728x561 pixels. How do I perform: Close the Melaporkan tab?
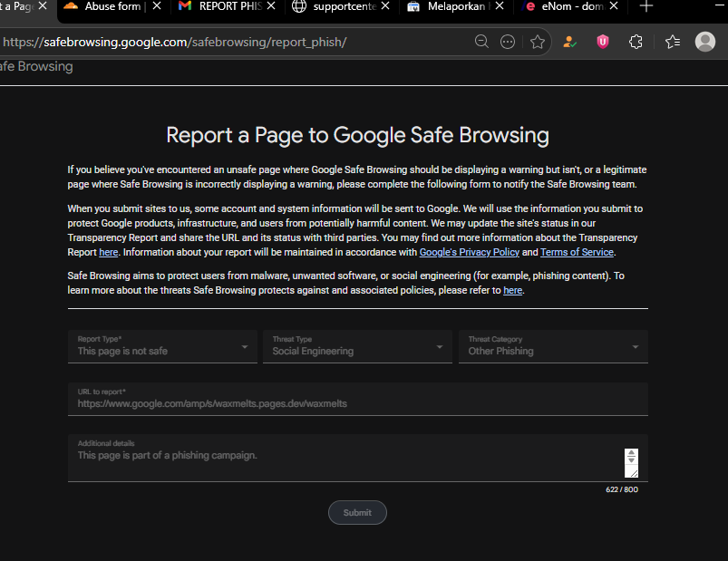coord(500,6)
